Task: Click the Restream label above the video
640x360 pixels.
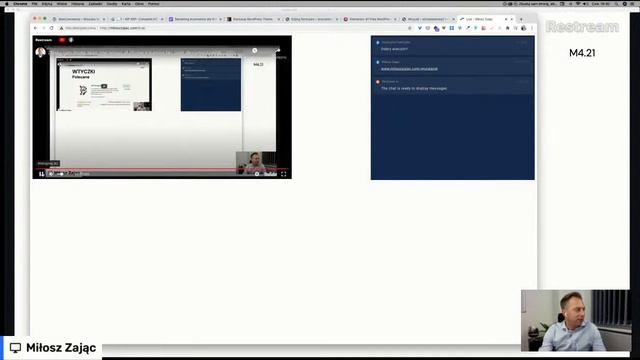Action: click(x=44, y=40)
